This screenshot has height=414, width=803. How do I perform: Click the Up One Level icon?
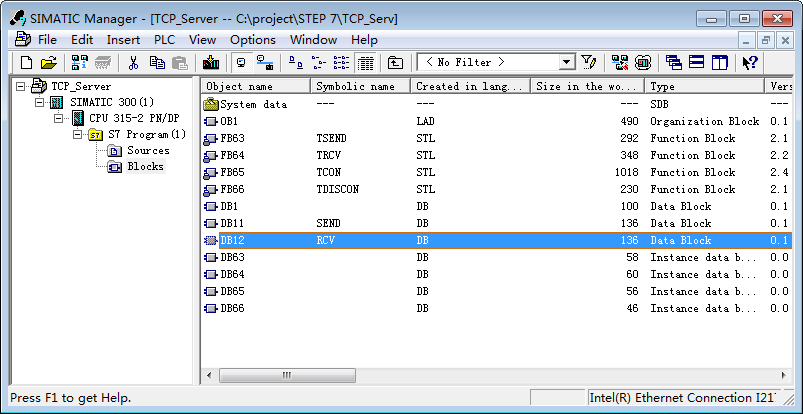395,63
